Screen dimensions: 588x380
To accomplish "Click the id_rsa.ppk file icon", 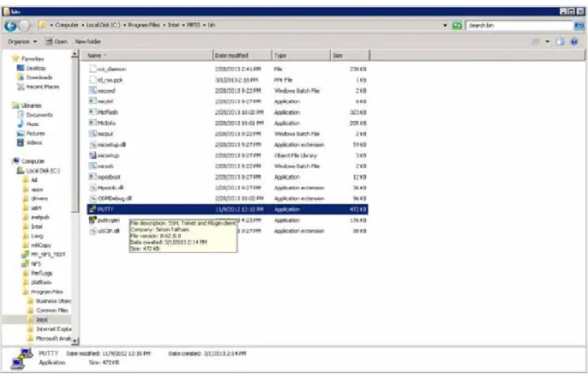I will [x=93, y=80].
